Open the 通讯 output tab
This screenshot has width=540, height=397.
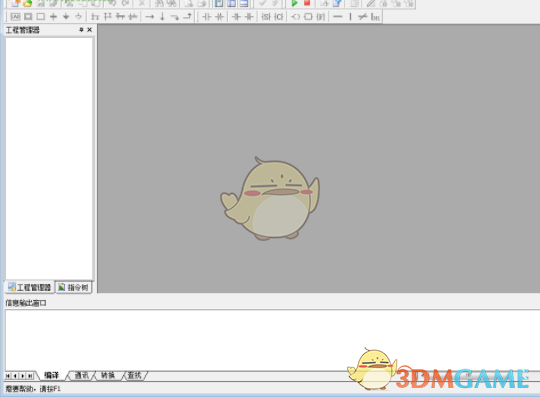point(82,375)
